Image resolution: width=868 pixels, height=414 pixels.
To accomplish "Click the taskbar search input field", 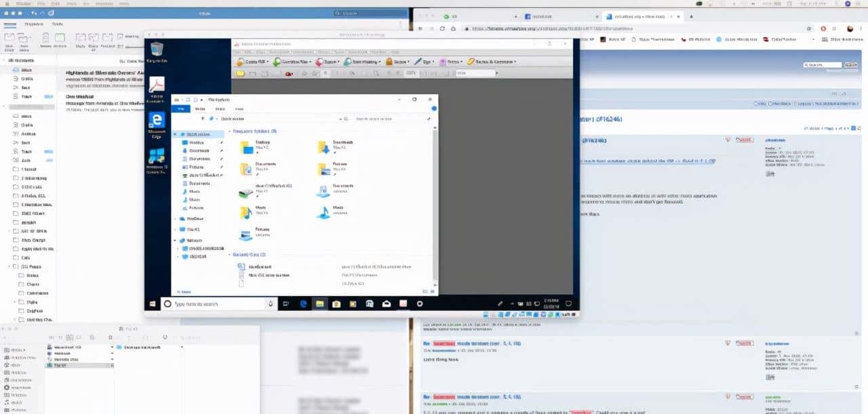I will 217,304.
